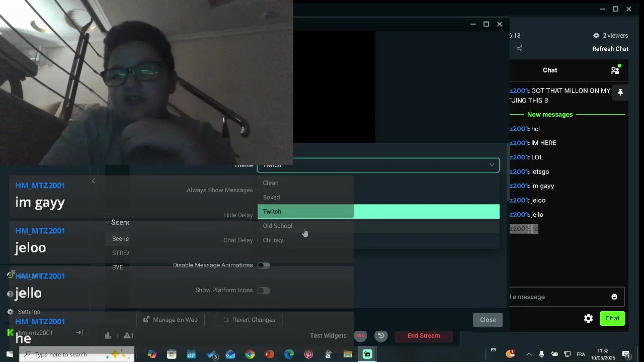Click the replay buffer clock icon
Viewport: 644px width, 362px height.
[381, 336]
